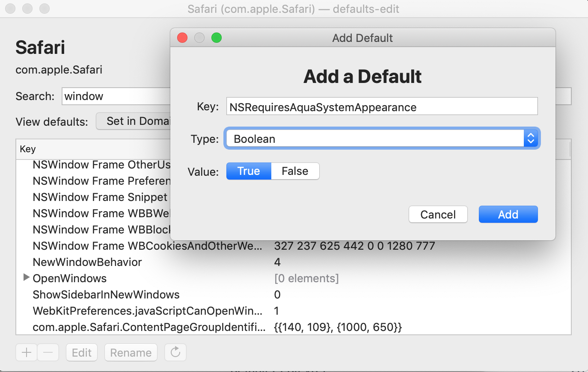
Task: Click the value 327 237 625 442 0 0 1280 777
Action: coord(354,246)
